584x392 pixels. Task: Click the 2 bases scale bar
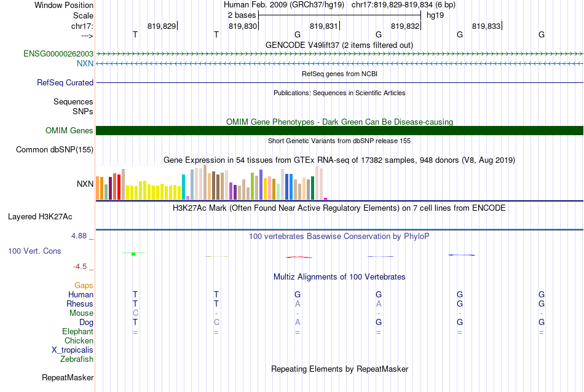point(339,15)
